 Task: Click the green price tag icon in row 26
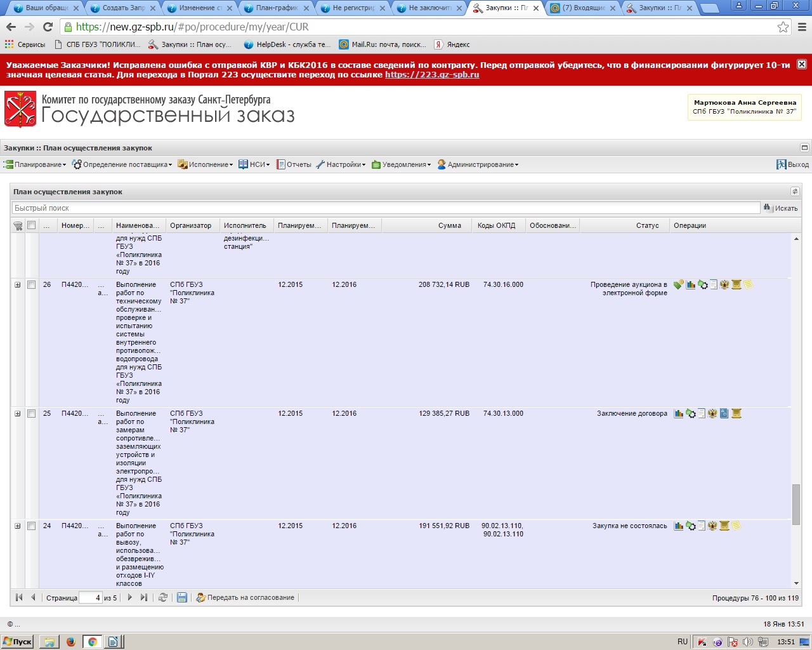[679, 285]
